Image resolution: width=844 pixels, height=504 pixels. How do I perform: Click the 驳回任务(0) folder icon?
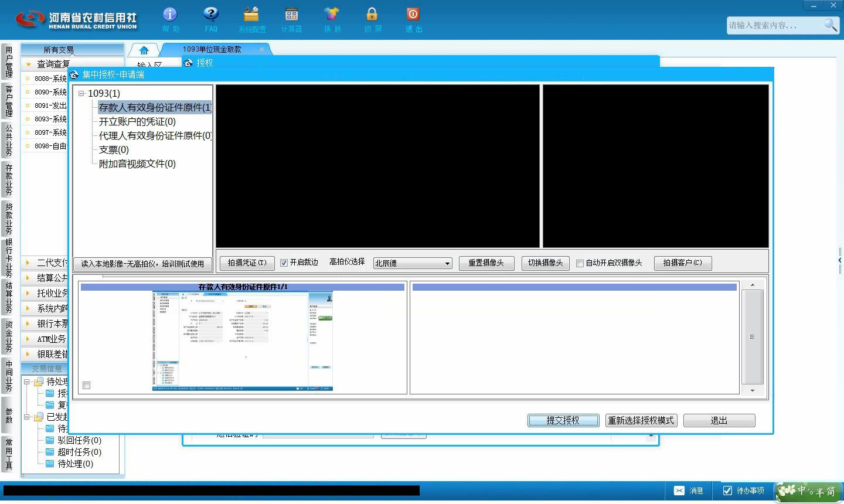click(50, 440)
